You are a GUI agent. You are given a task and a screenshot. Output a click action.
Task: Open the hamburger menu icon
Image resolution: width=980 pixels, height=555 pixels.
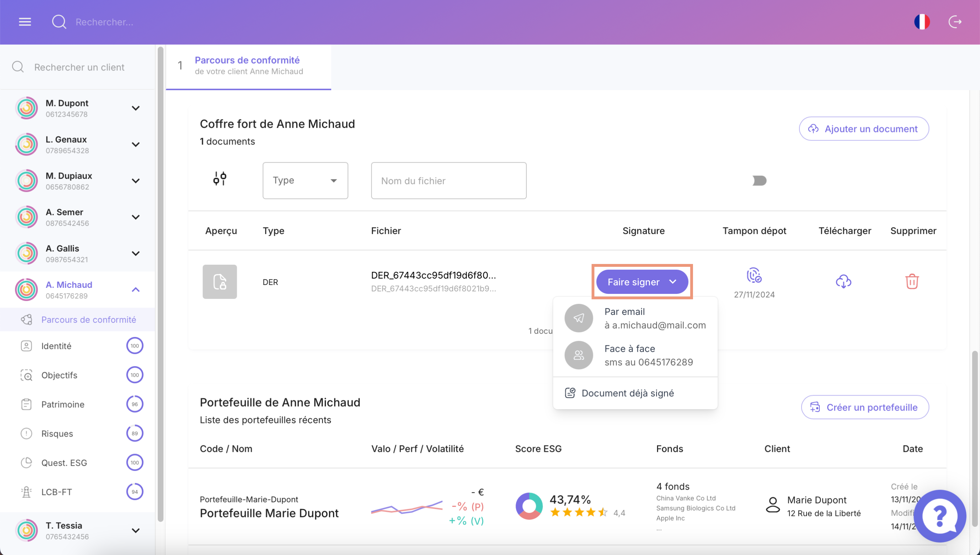click(25, 22)
